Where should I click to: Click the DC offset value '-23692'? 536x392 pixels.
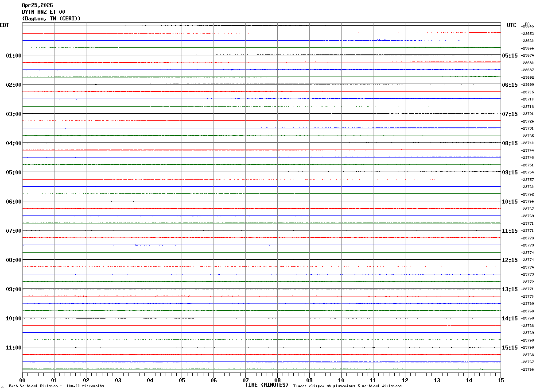tap(527, 77)
